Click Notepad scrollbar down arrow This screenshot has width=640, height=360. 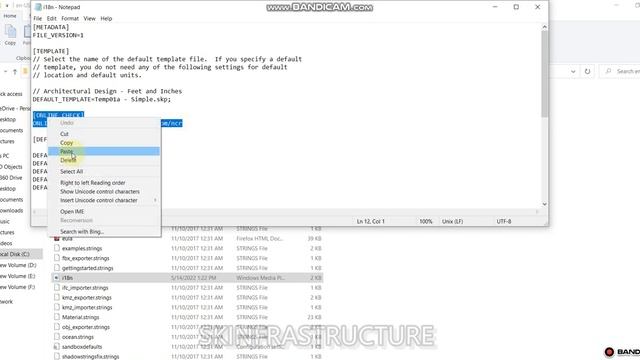pyautogui.click(x=544, y=204)
